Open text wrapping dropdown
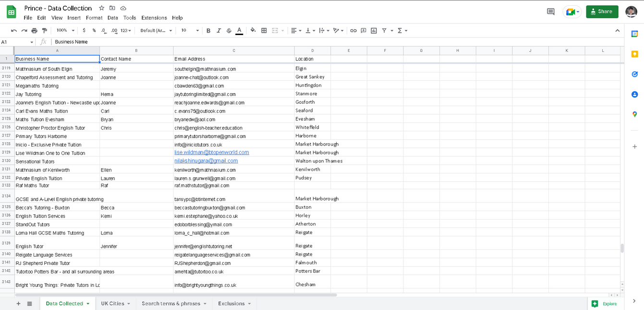 pos(324,30)
